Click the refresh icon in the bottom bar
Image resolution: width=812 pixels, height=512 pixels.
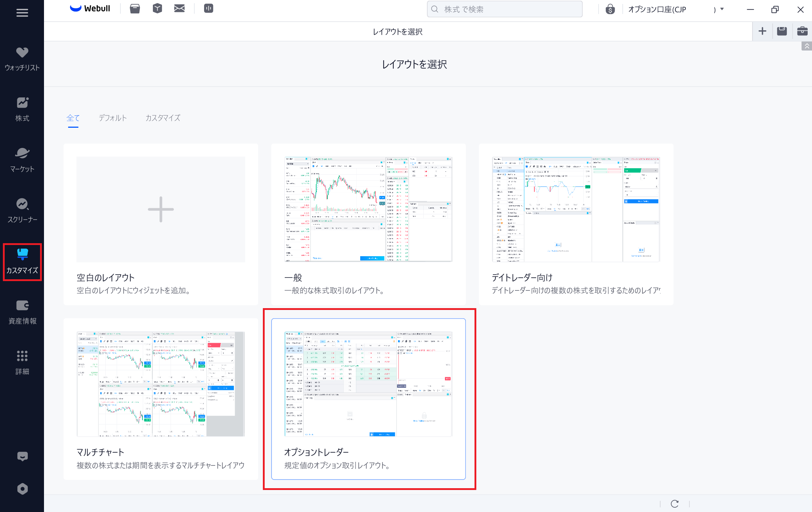pos(675,504)
